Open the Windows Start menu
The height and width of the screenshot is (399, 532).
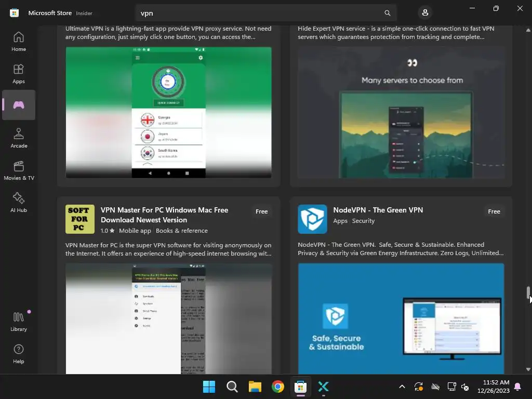pos(209,387)
